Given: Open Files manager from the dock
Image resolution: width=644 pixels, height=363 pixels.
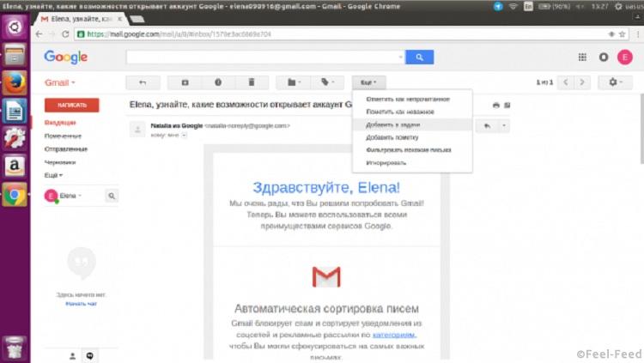Looking at the screenshot, I should [x=15, y=55].
